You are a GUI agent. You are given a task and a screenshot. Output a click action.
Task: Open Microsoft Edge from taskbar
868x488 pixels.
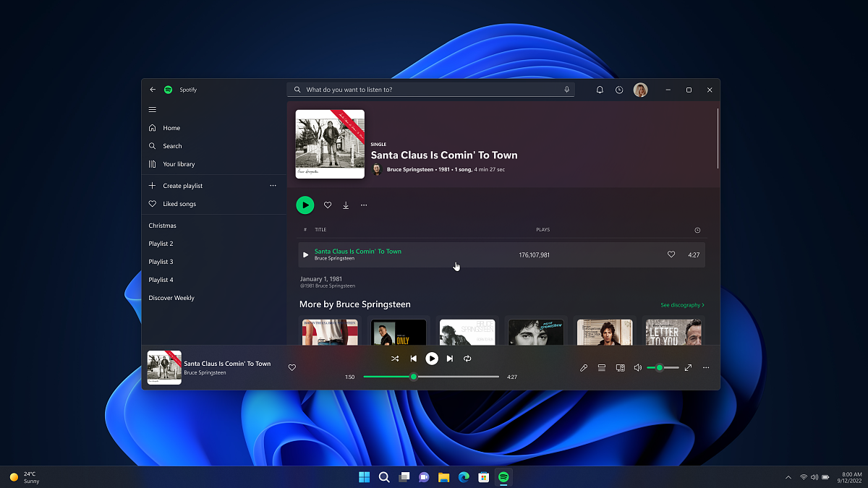point(464,477)
